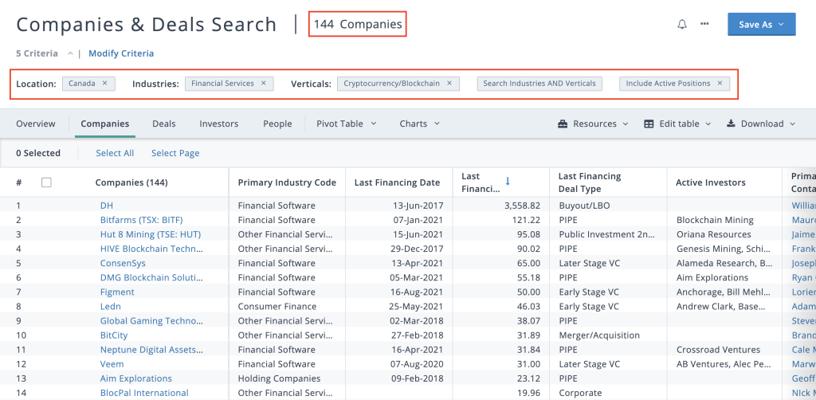
Task: Click the 3,558.82 financing value
Action: pyautogui.click(x=522, y=205)
